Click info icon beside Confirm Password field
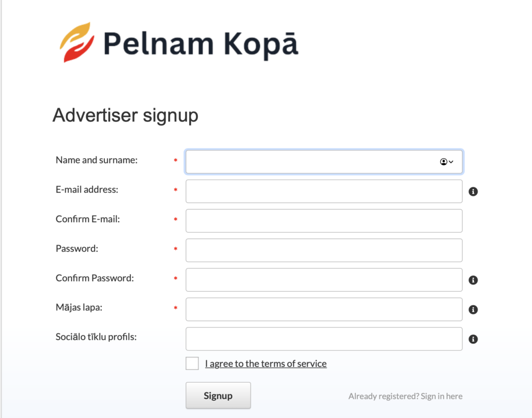Screen dimensions: 532x418 pos(473,280)
